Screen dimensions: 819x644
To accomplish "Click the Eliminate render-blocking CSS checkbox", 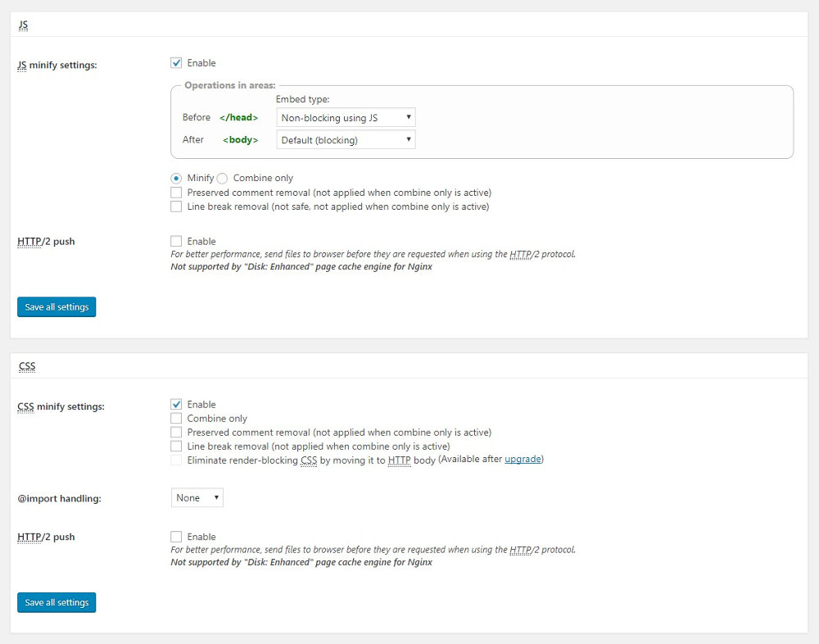I will click(176, 460).
